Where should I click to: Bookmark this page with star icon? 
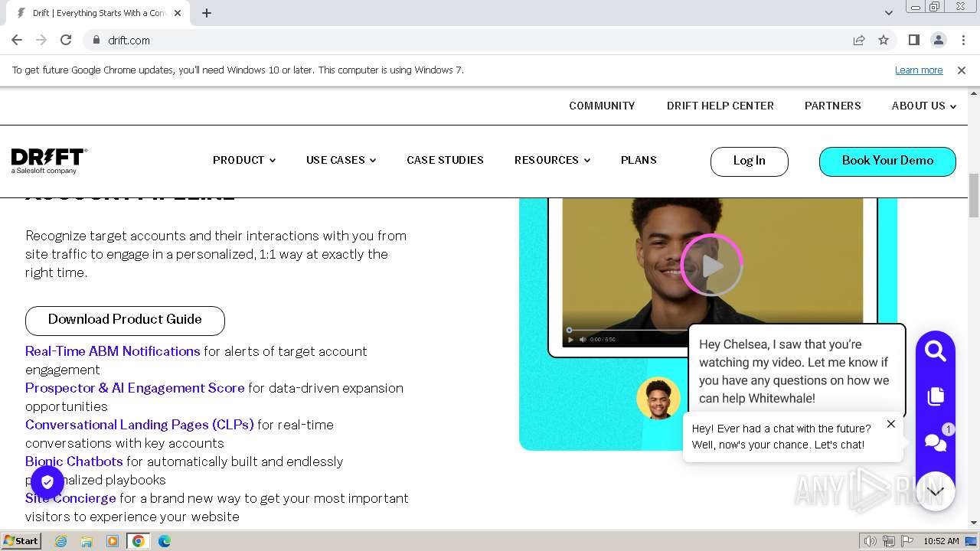coord(884,40)
